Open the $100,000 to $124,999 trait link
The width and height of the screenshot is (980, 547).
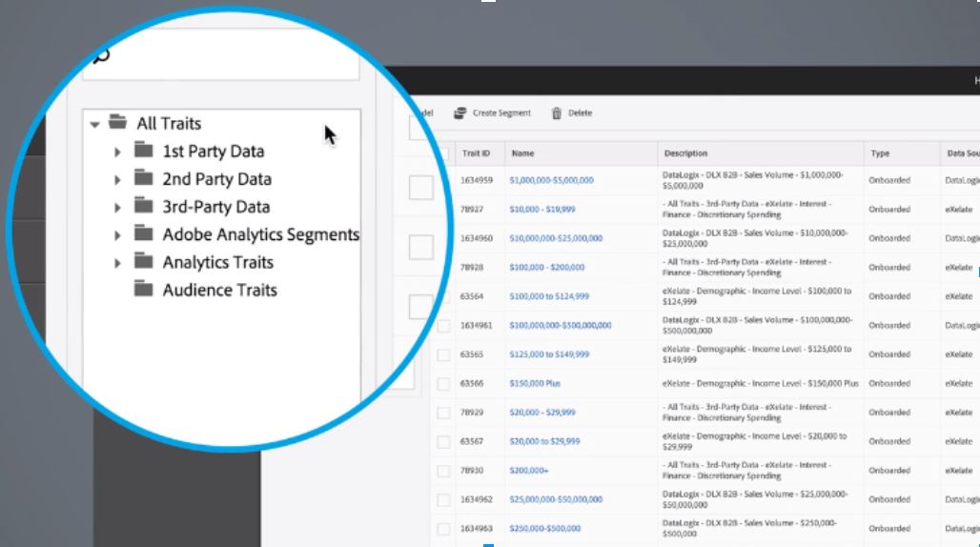click(x=549, y=296)
